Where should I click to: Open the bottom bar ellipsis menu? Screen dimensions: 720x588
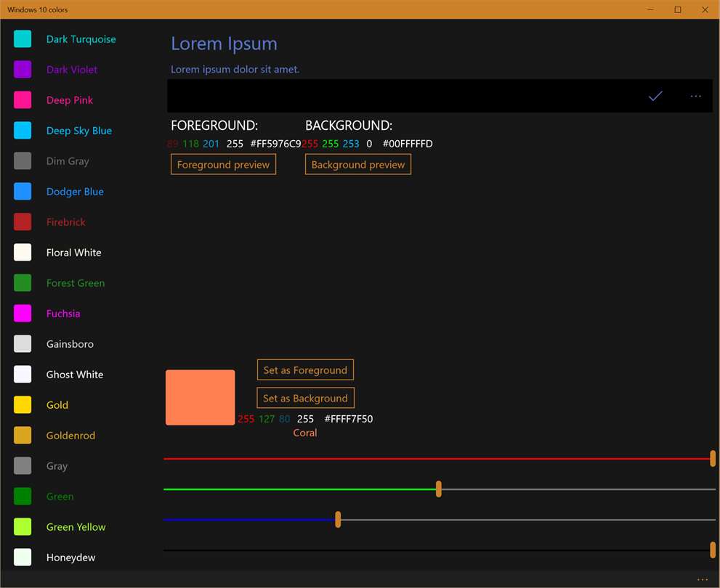703,580
